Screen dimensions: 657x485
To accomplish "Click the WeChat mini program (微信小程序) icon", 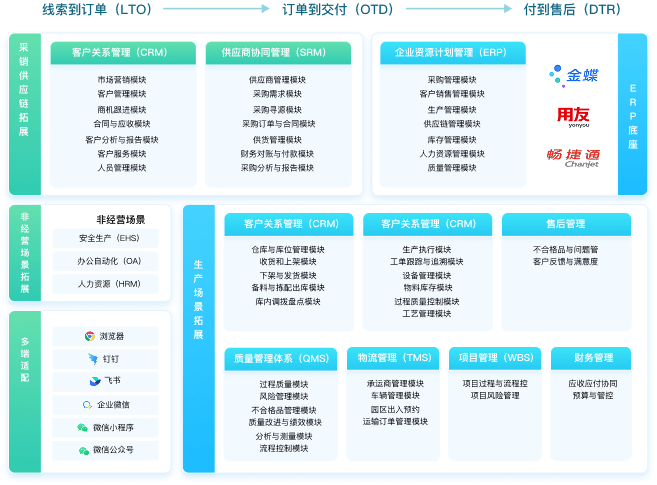I will pyautogui.click(x=83, y=427).
